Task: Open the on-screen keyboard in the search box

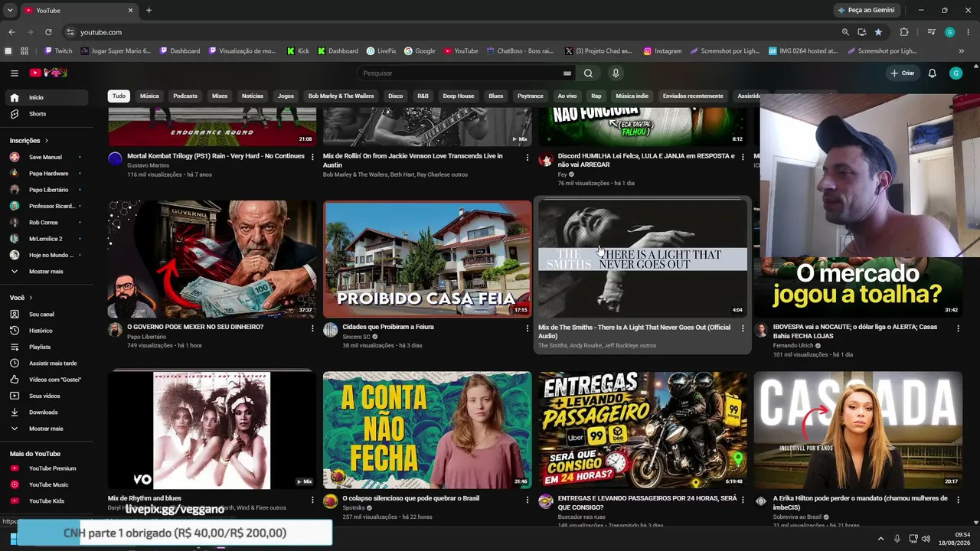Action: 567,73
